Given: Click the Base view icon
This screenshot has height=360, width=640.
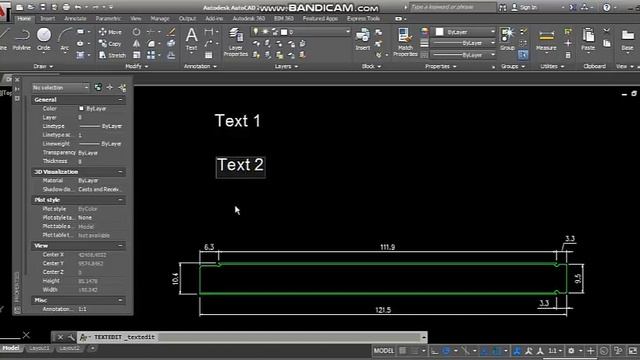Looking at the screenshot, I should tap(627, 40).
